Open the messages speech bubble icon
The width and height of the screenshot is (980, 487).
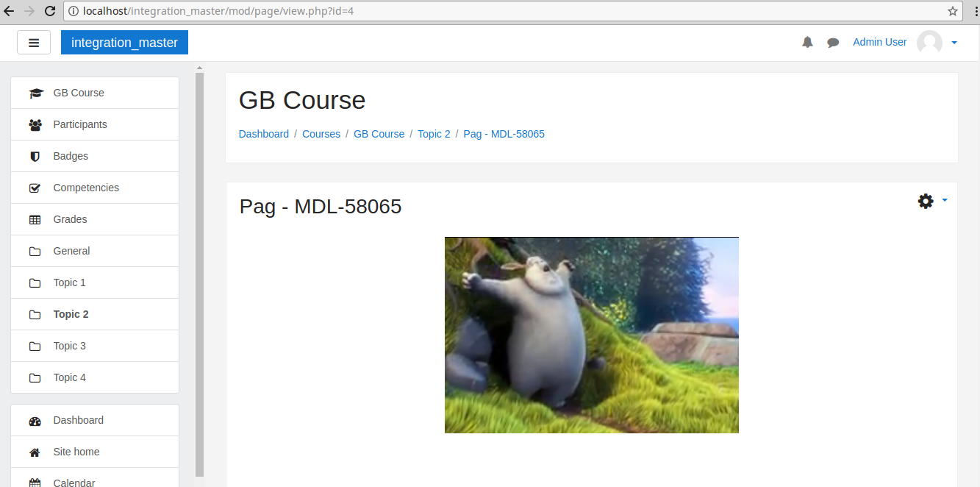(833, 43)
